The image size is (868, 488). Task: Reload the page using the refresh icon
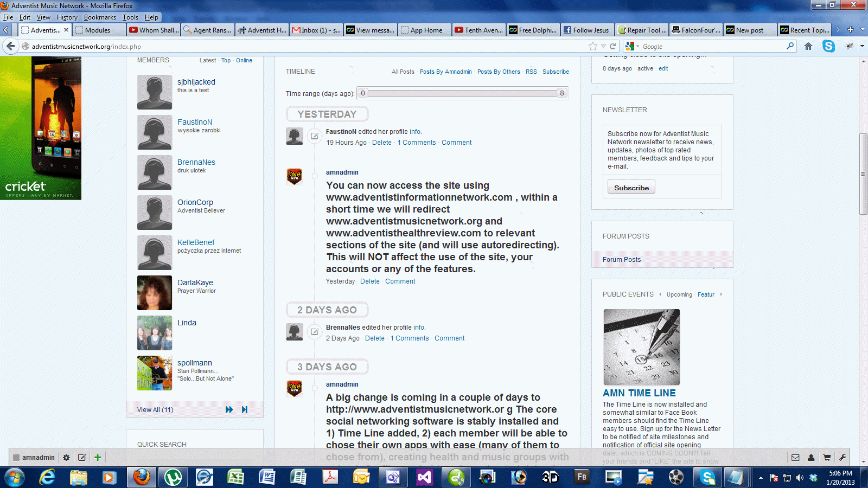[x=613, y=47]
